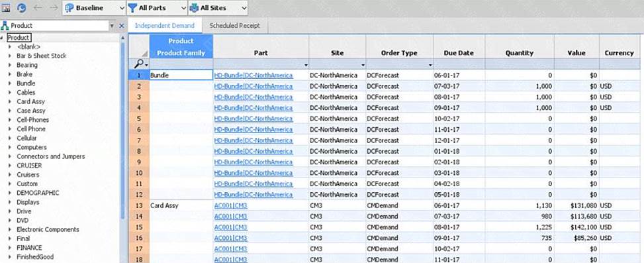Open the AC001|CM3 link in row 13
644x263 pixels.
point(230,205)
